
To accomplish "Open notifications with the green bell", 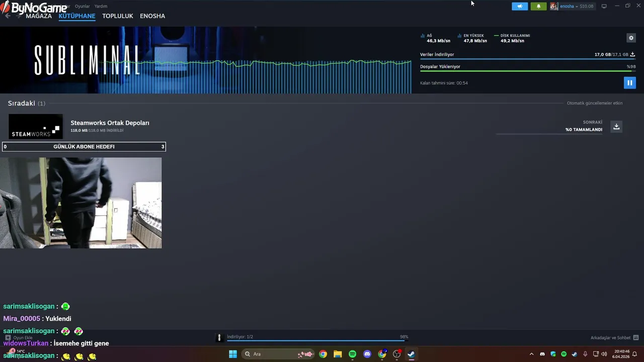I will [x=538, y=6].
